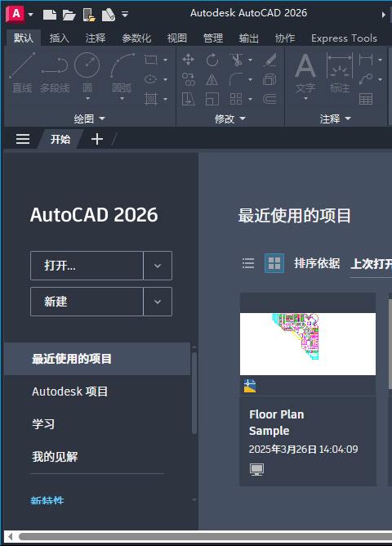Image resolution: width=392 pixels, height=546 pixels.
Task: Open the 新特性 link
Action: coord(47,500)
